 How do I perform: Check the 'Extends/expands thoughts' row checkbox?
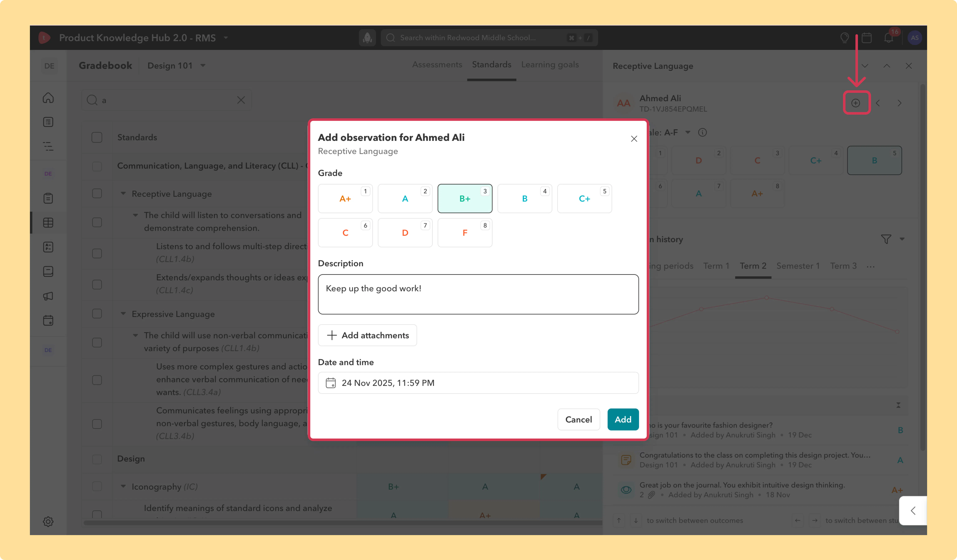97,284
